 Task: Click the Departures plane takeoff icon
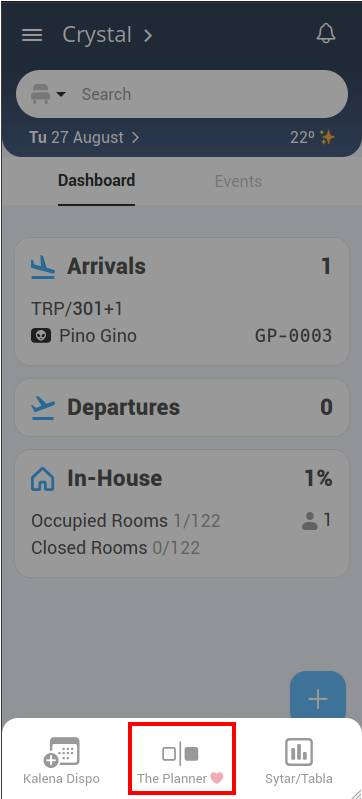click(43, 408)
